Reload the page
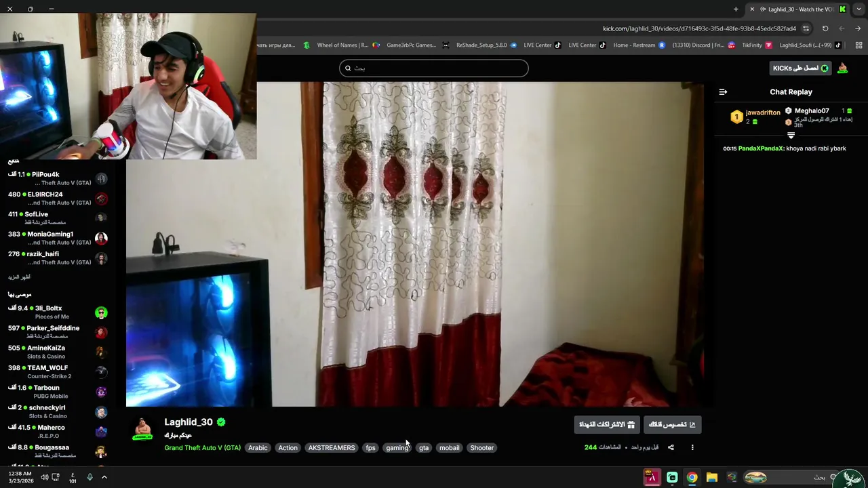Image resolution: width=868 pixels, height=488 pixels. (825, 28)
